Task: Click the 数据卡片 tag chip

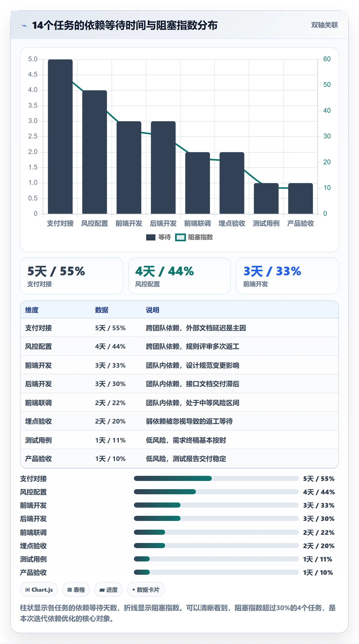Action: click(146, 590)
